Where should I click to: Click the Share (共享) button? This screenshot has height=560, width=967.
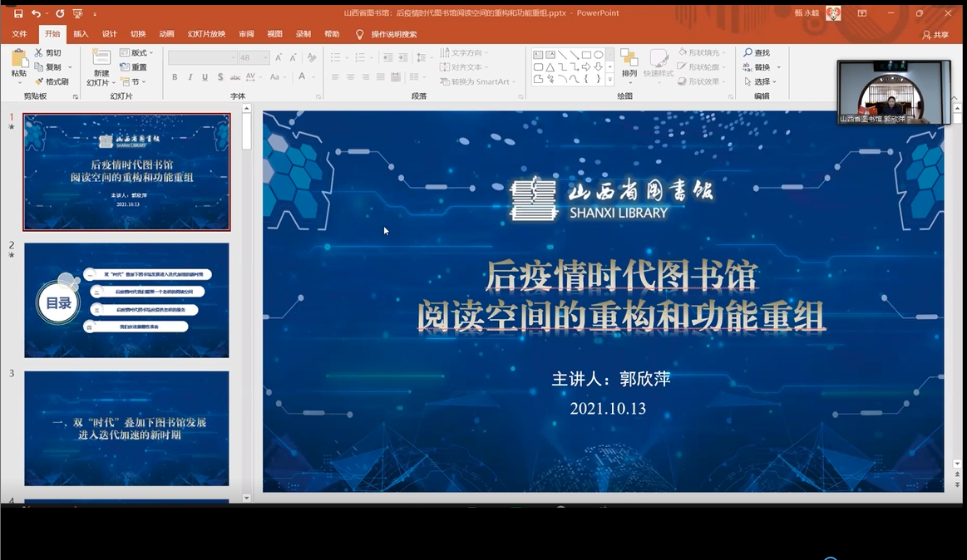point(935,35)
